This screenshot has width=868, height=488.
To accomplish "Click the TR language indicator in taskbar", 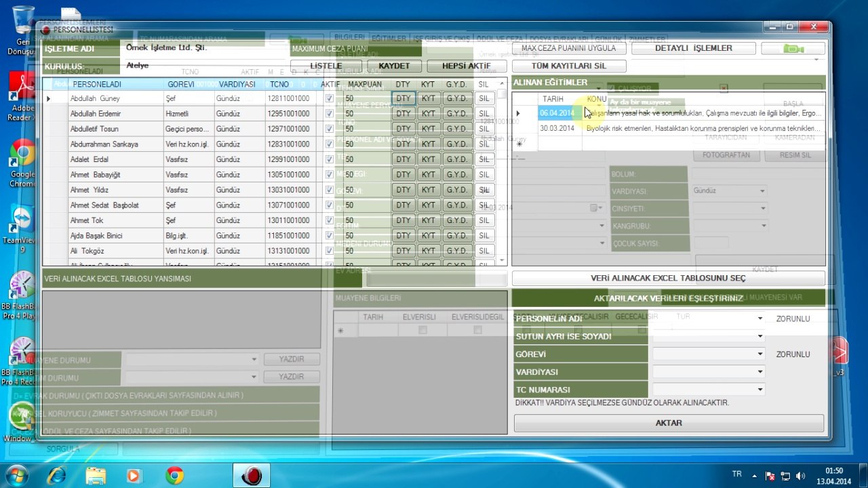I will pyautogui.click(x=737, y=474).
